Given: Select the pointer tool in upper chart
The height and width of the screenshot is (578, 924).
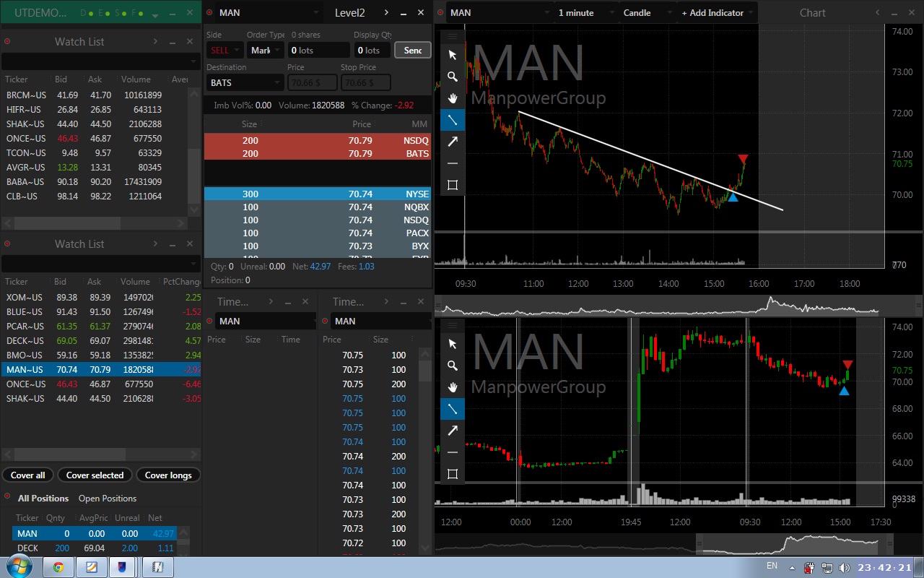Looking at the screenshot, I should pos(453,55).
